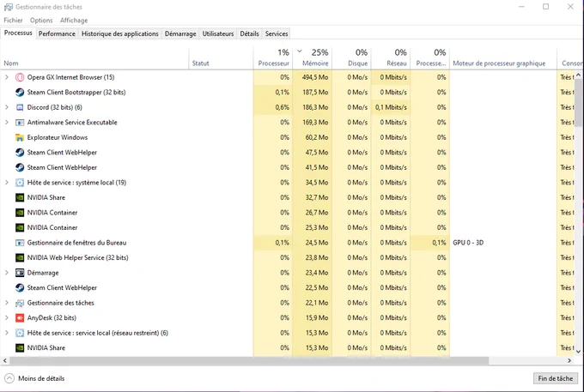
Task: Click the Opera GX Internet Browser icon
Action: point(20,77)
